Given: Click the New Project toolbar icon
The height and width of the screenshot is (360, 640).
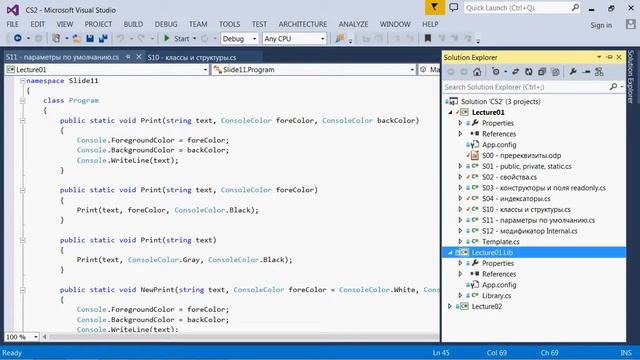Looking at the screenshot, I should point(56,38).
